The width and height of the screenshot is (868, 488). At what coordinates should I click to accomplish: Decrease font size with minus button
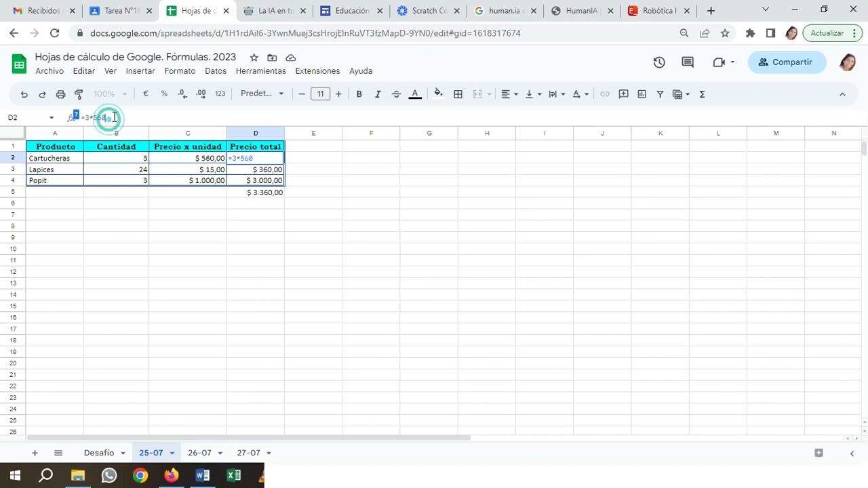[x=302, y=94]
